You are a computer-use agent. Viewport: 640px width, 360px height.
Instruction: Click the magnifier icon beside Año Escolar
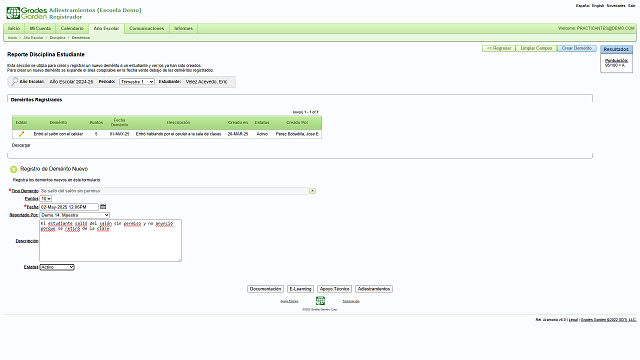pyautogui.click(x=14, y=82)
